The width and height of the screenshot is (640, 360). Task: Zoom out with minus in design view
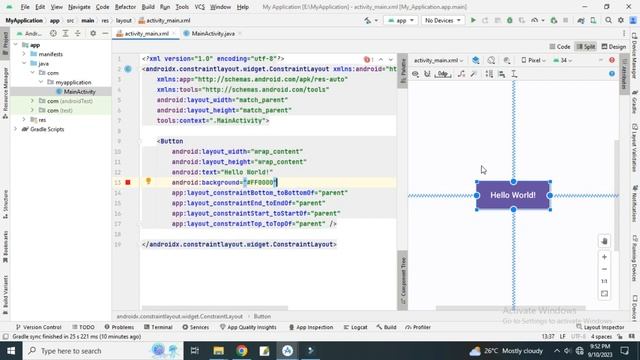pos(604,269)
